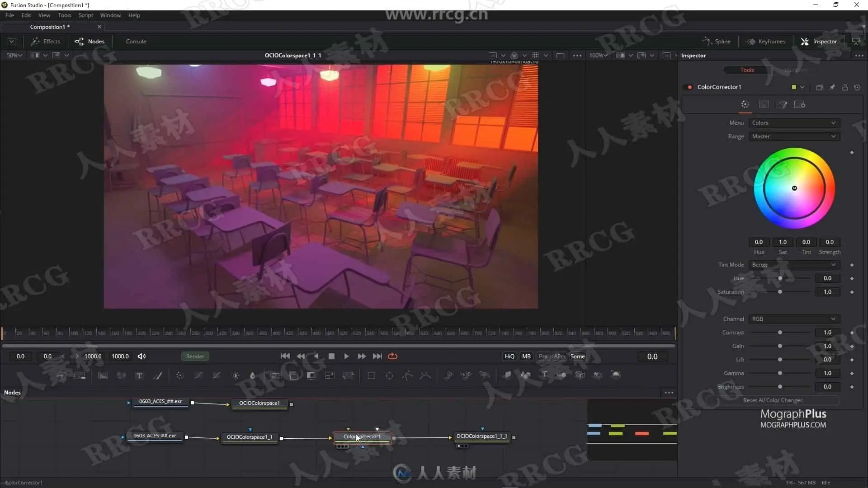
Task: Open the Range dropdown set to Master
Action: [x=793, y=136]
